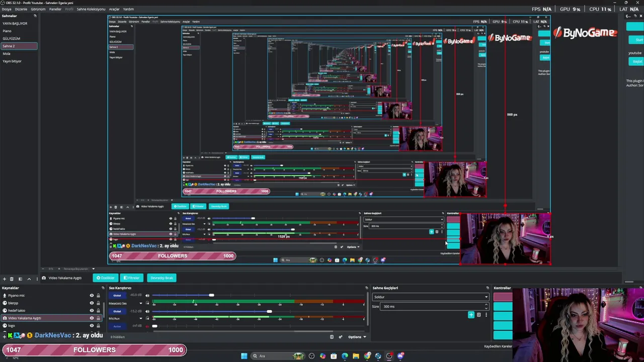
Task: Open Masaüstü Ses channel dropdown arrow
Action: (x=141, y=303)
